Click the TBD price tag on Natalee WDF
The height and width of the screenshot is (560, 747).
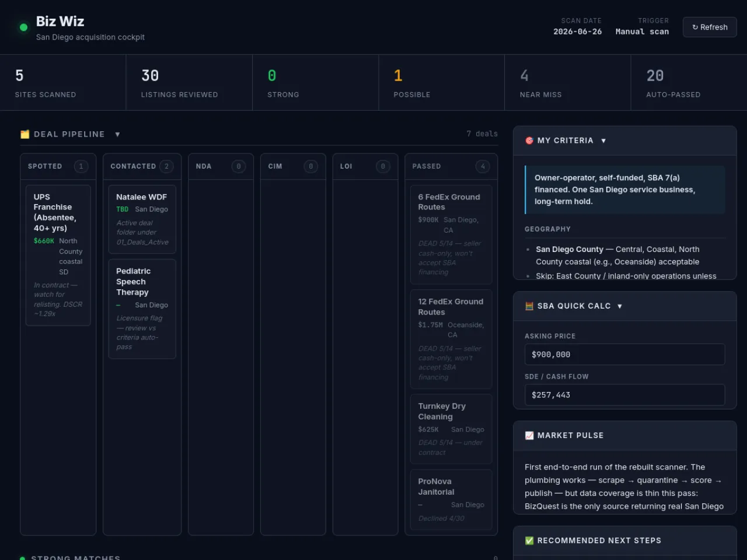(122, 209)
